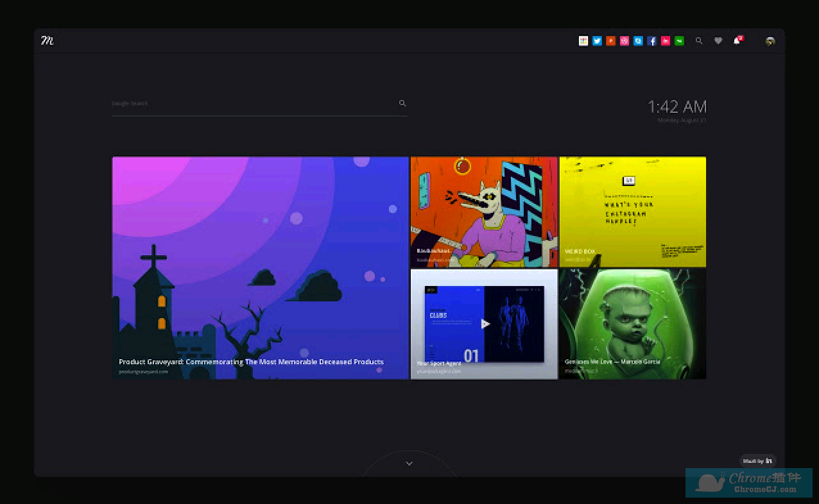This screenshot has width=819, height=504.
Task: Click the header search magnifier icon
Action: coord(699,41)
